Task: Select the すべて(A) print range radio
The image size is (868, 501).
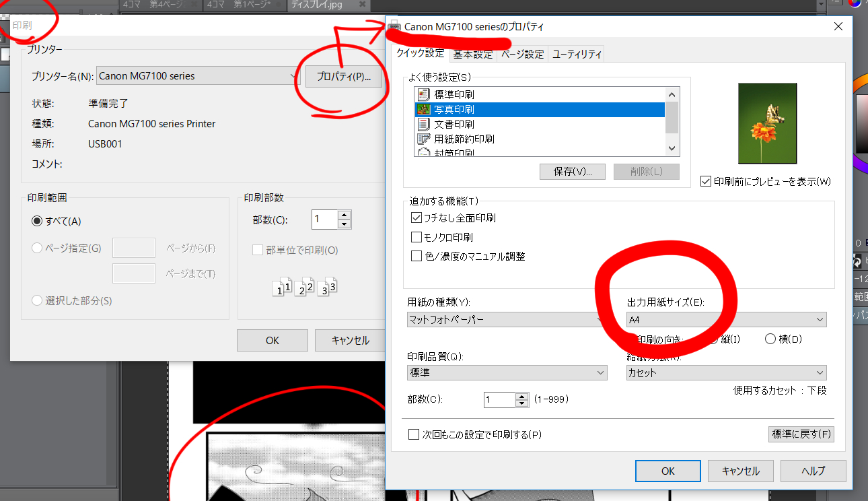Action: point(38,221)
